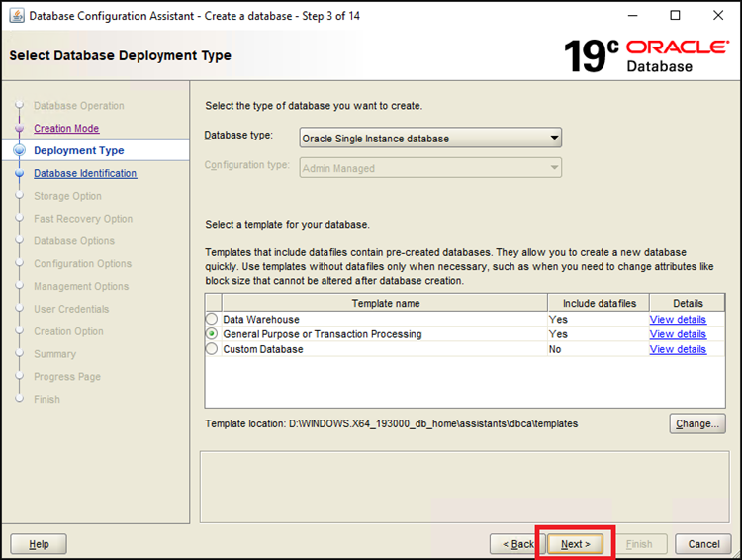Click the Database Operation step label
742x560 pixels.
coord(79,106)
